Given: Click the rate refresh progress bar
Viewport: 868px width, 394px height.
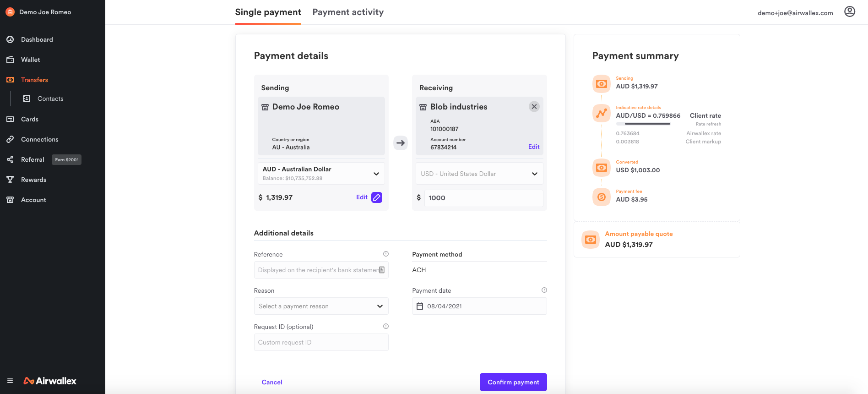Looking at the screenshot, I should pos(643,124).
